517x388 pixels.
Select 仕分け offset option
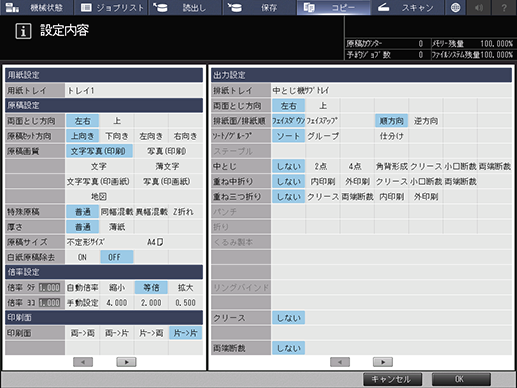(x=391, y=136)
